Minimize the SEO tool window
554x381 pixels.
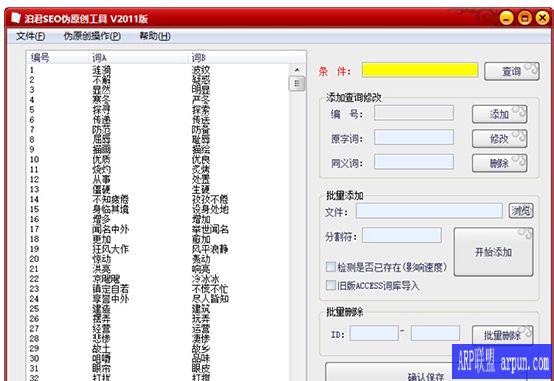pyautogui.click(x=506, y=18)
